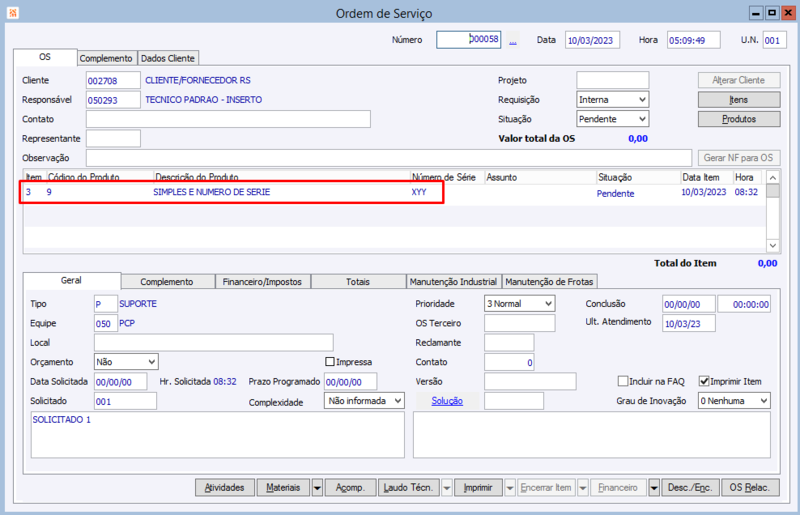This screenshot has width=800, height=515.
Task: Focus the OS Terceiro field
Action: [519, 323]
